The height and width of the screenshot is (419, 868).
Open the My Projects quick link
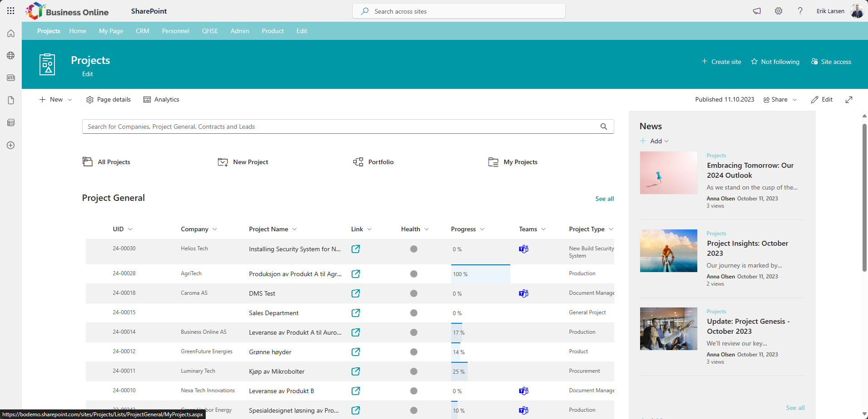tap(513, 162)
